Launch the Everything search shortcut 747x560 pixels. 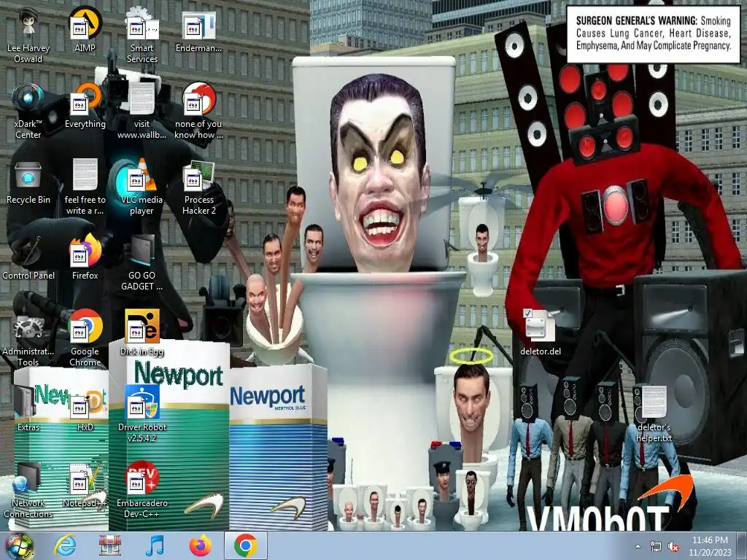pos(85,106)
